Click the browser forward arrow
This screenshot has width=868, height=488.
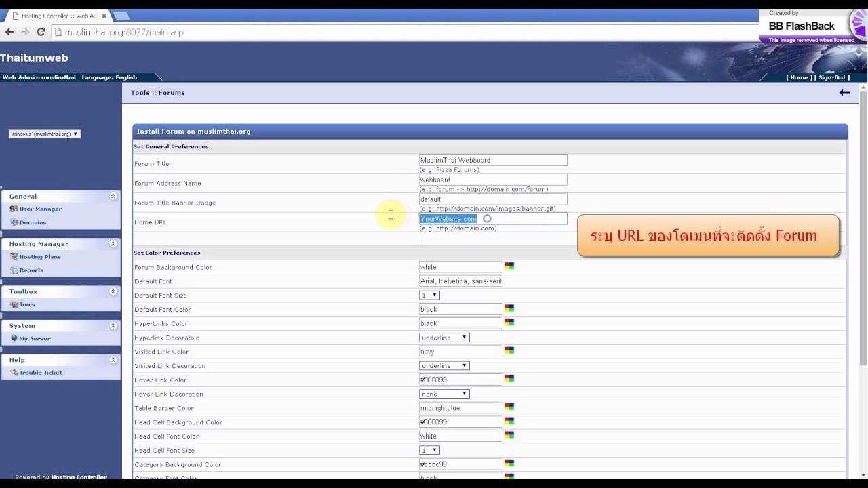[25, 32]
